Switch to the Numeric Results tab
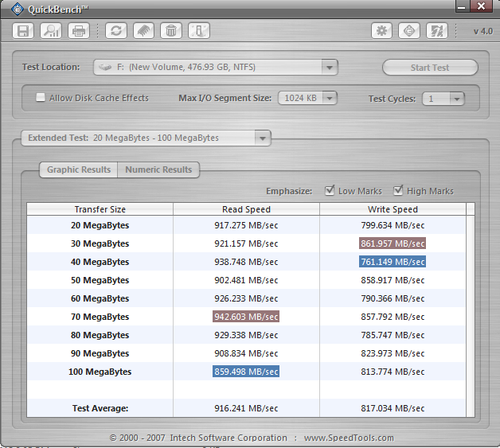The width and height of the screenshot is (500, 448). [158, 169]
